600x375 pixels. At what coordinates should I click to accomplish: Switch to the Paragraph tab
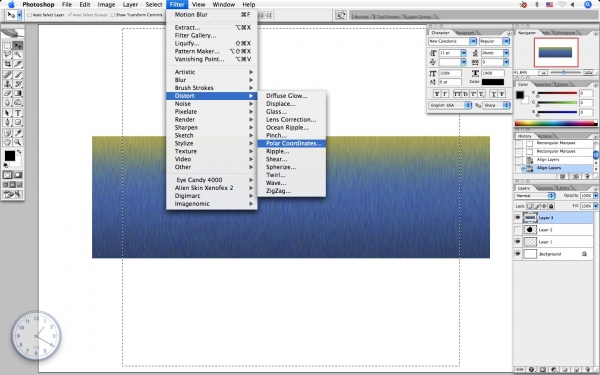click(465, 33)
